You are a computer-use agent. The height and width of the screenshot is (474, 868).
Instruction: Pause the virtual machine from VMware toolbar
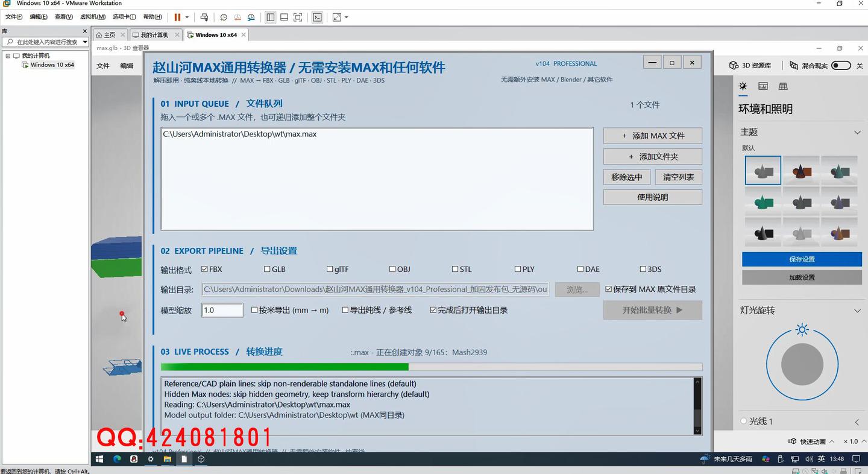pos(177,17)
